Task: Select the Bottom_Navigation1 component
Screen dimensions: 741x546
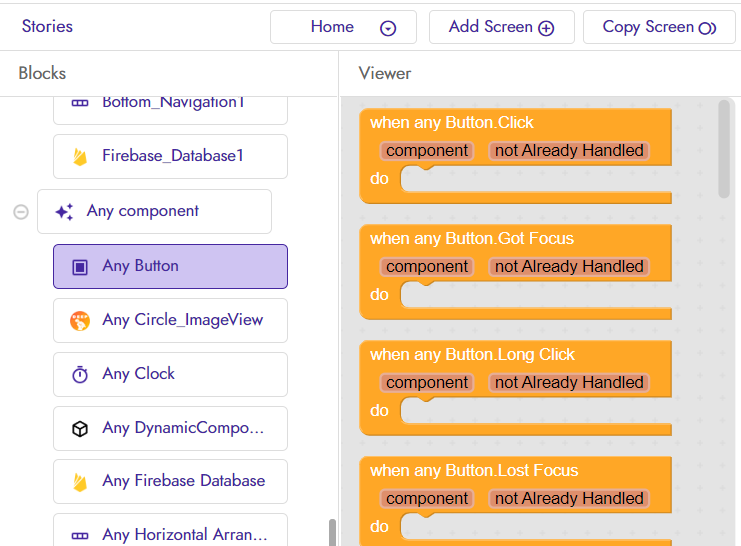Action: 170,106
